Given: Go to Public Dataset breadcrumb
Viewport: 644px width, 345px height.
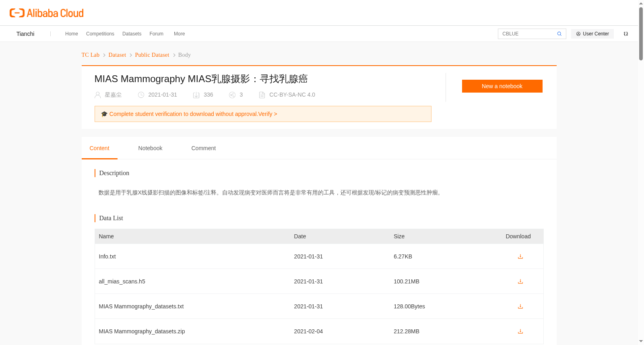Looking at the screenshot, I should [152, 55].
